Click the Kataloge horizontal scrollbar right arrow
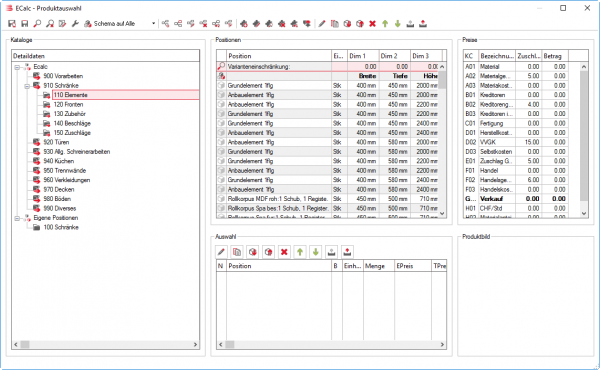Image resolution: width=600 pixels, height=370 pixels. click(195, 344)
